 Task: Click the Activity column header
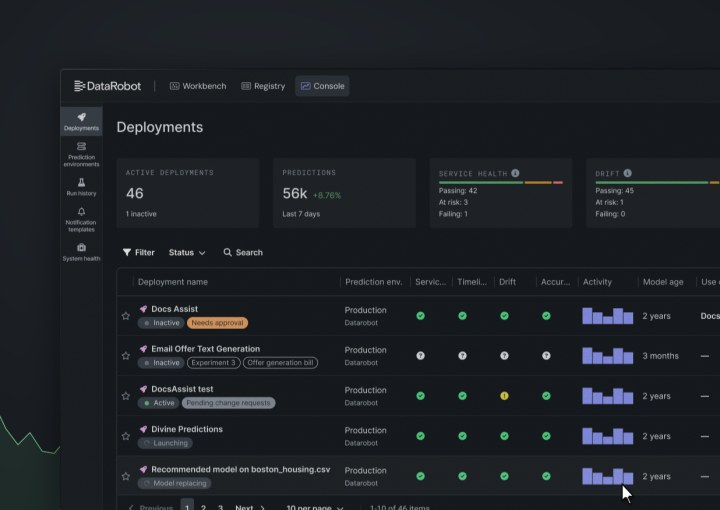tap(597, 282)
